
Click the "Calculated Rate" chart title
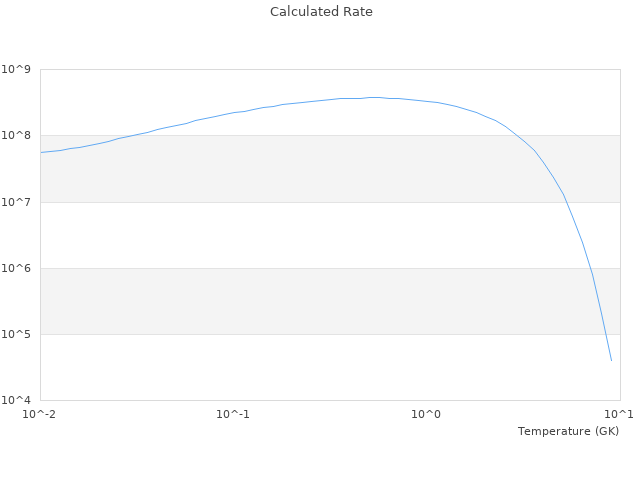[x=320, y=12]
